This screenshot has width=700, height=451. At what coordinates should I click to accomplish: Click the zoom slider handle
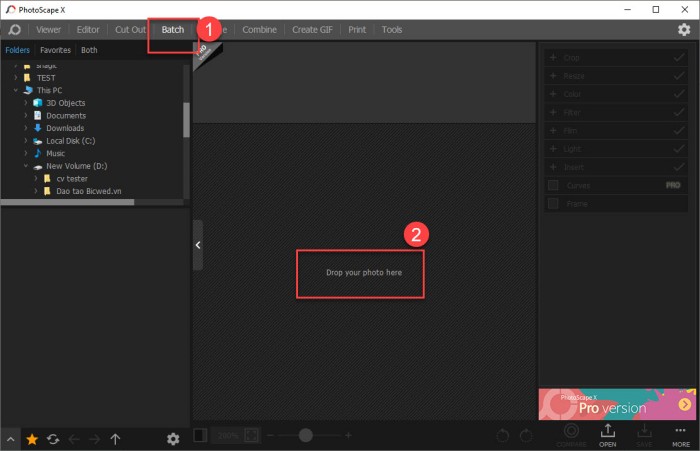pos(305,435)
